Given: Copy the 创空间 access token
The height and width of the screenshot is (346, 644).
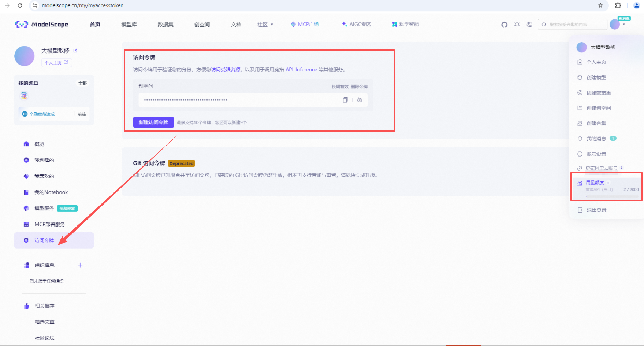Looking at the screenshot, I should click(x=345, y=100).
